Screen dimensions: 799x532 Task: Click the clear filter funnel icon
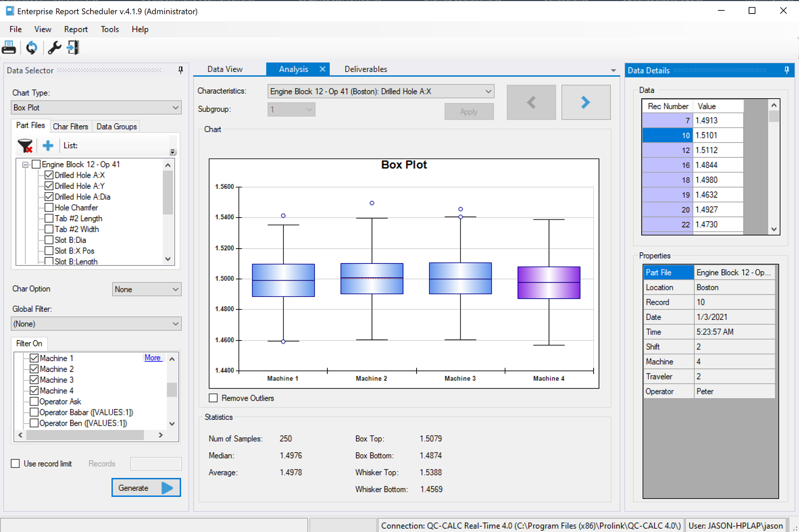[x=25, y=146]
